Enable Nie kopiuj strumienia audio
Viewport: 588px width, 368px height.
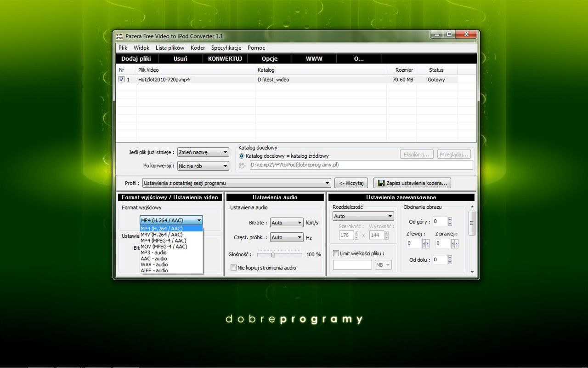[233, 268]
